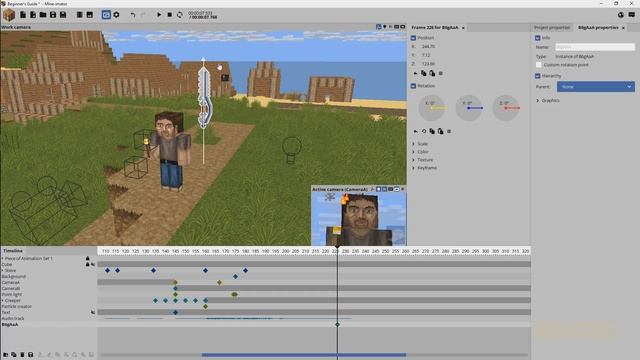Stop the animation playback
Screen dimensions: 640x360
[169, 15]
